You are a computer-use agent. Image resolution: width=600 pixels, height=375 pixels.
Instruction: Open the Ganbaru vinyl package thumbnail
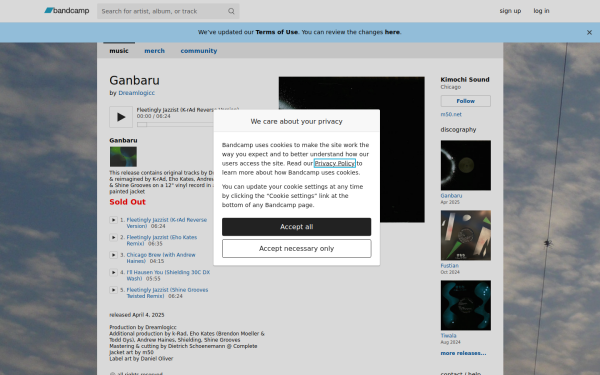point(123,157)
